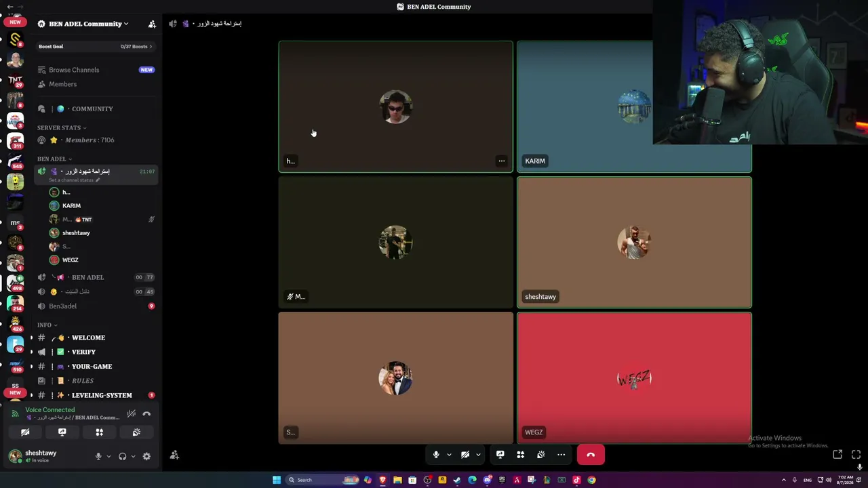Collapse the BEN ADEL category
This screenshot has width=868, height=488.
pyautogui.click(x=54, y=159)
